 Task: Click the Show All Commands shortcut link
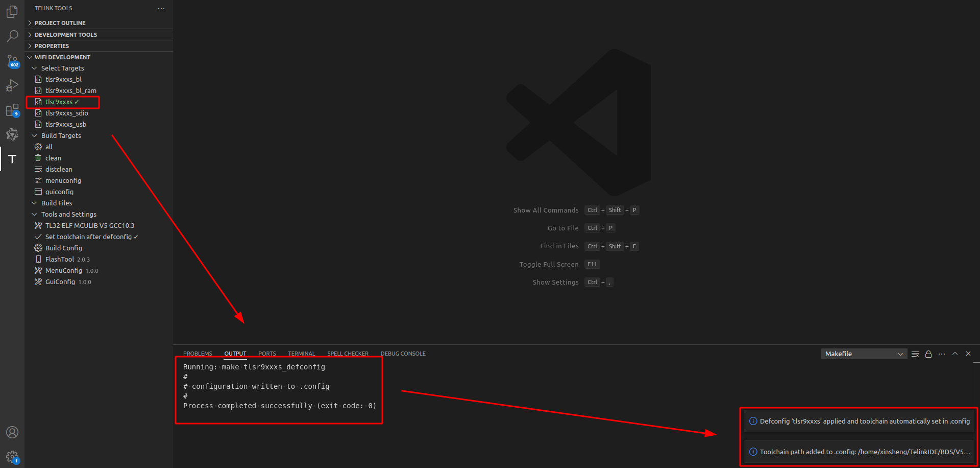[546, 209]
